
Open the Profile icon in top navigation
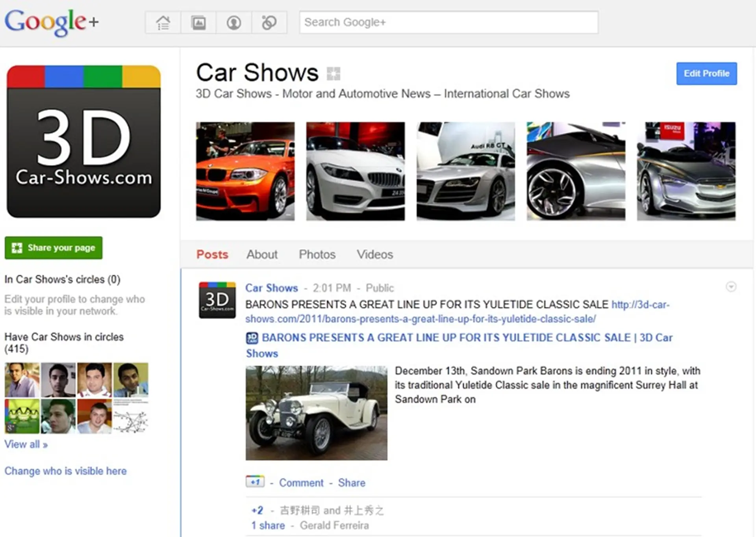tap(233, 22)
